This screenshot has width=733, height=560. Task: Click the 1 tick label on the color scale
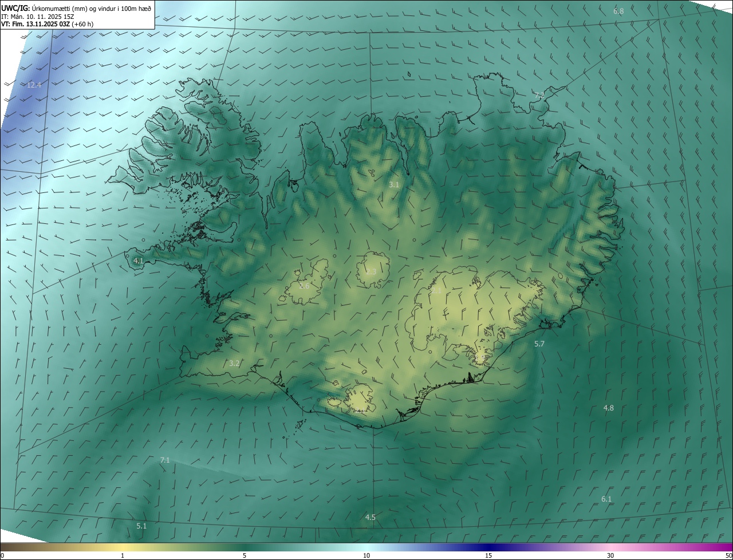(123, 555)
